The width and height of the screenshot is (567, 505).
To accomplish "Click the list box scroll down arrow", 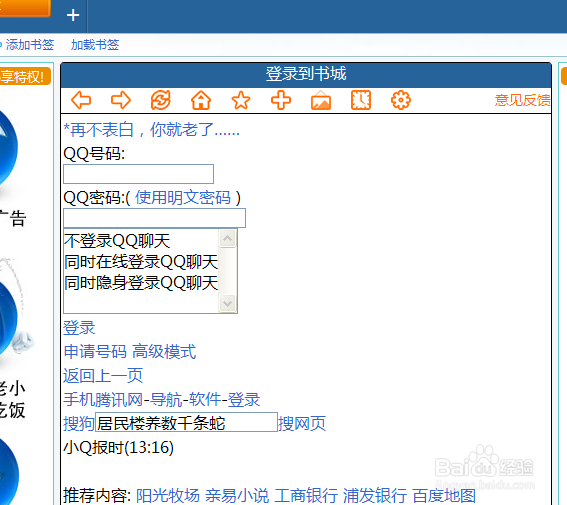I will (228, 303).
